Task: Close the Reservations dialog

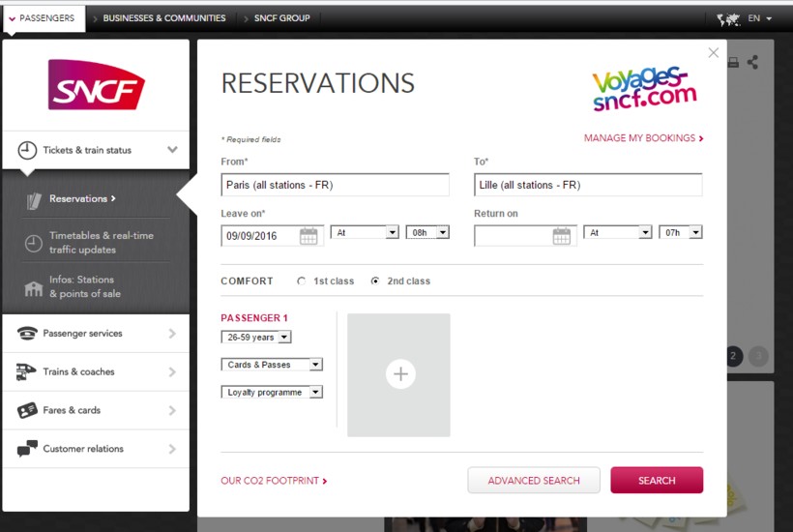Action: tap(713, 52)
